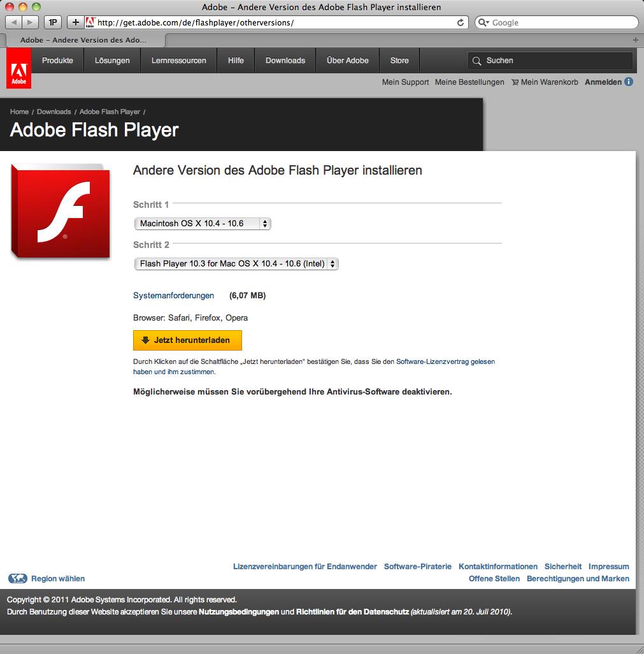The image size is (644, 654).
Task: Open Kontaktinformationen footer link
Action: pyautogui.click(x=498, y=567)
